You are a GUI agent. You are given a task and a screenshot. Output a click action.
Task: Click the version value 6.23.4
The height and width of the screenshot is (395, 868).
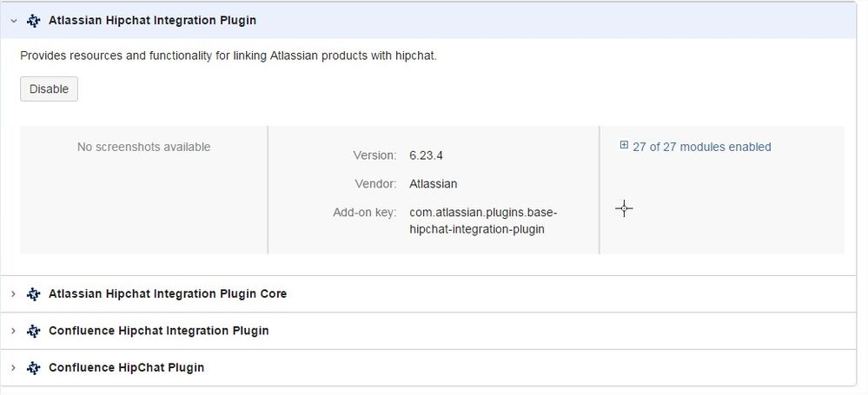[x=427, y=155]
